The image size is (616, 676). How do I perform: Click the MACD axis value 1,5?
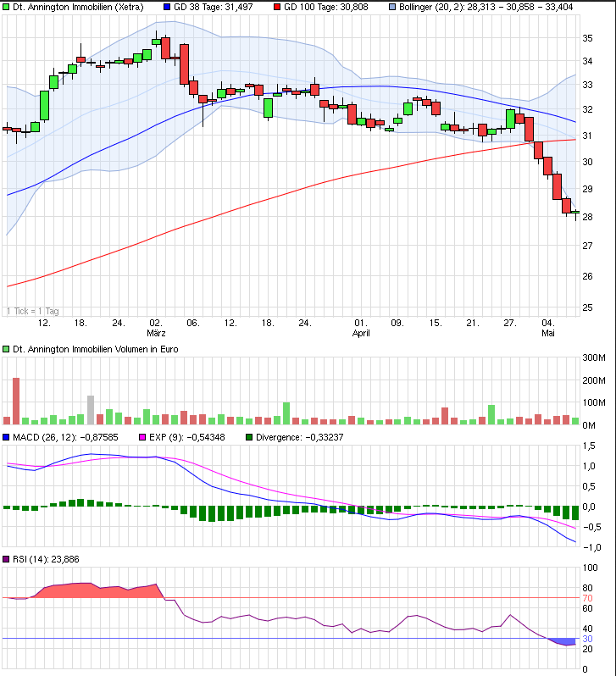tap(589, 446)
